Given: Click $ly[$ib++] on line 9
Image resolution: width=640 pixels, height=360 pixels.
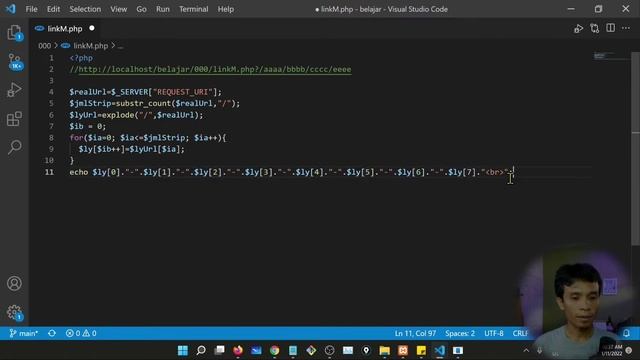Looking at the screenshot, I should click(102, 149).
